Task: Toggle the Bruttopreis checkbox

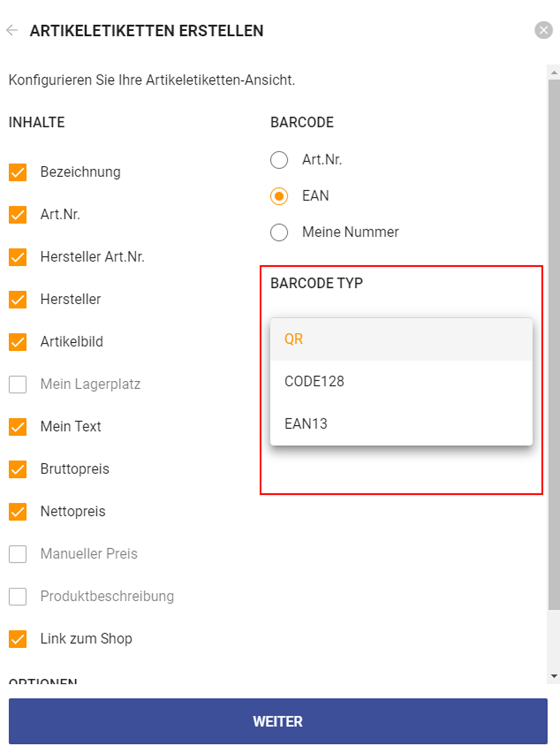Action: tap(18, 469)
